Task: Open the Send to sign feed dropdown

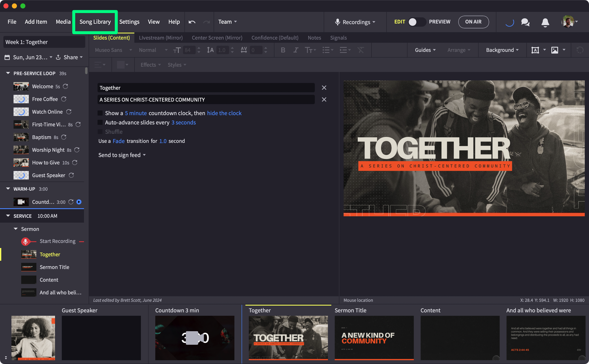Action: coord(122,155)
